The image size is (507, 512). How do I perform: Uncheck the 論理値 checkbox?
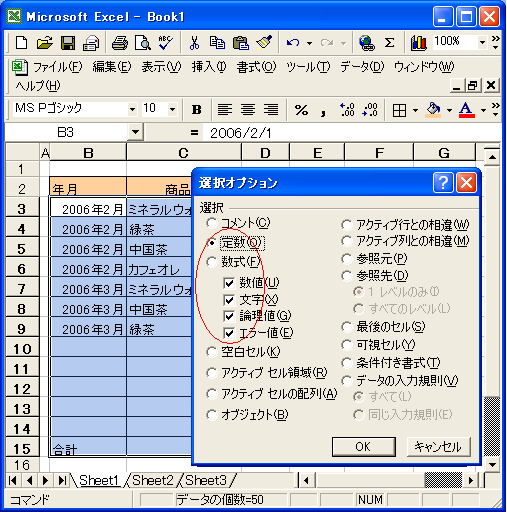coord(229,316)
